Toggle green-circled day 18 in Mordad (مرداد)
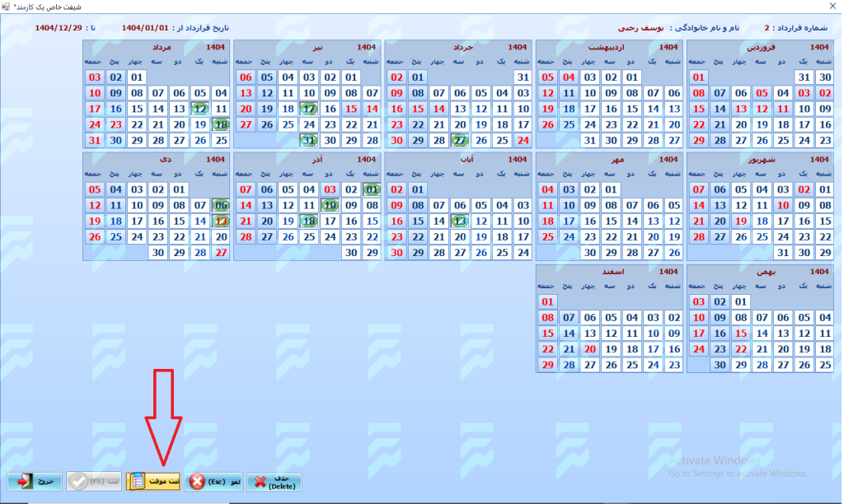The width and height of the screenshot is (844, 504). click(221, 124)
